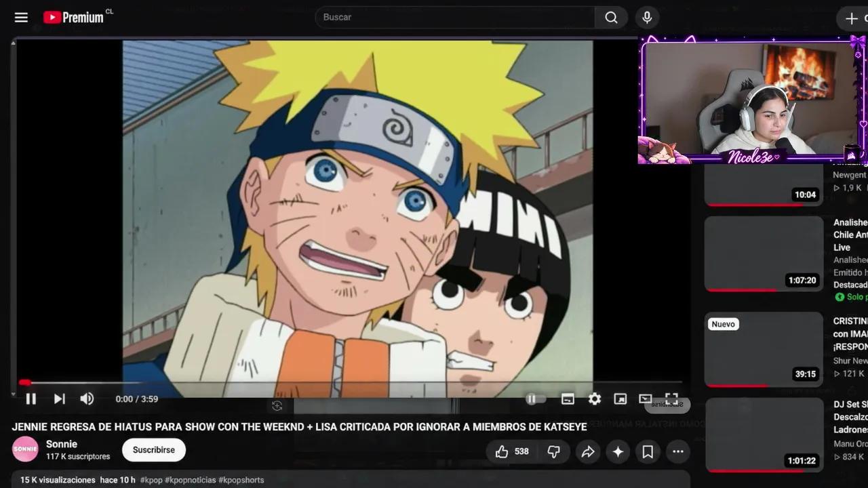Mute the video volume

[87, 399]
